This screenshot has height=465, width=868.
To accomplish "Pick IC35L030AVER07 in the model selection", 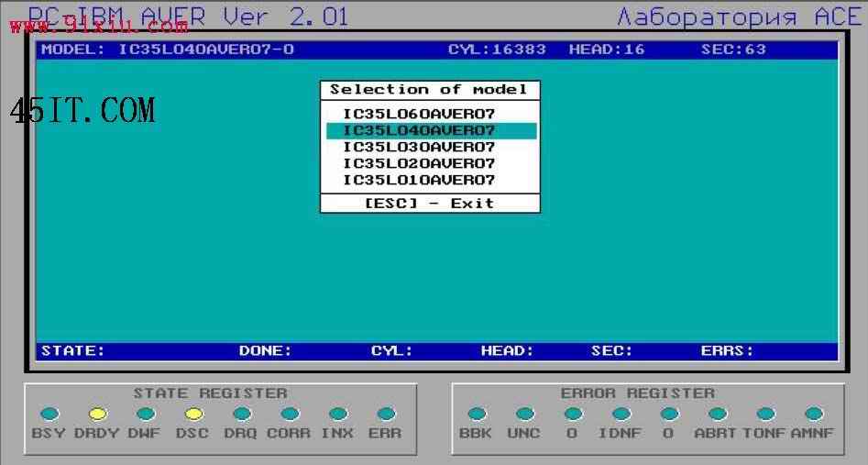I will tap(419, 148).
